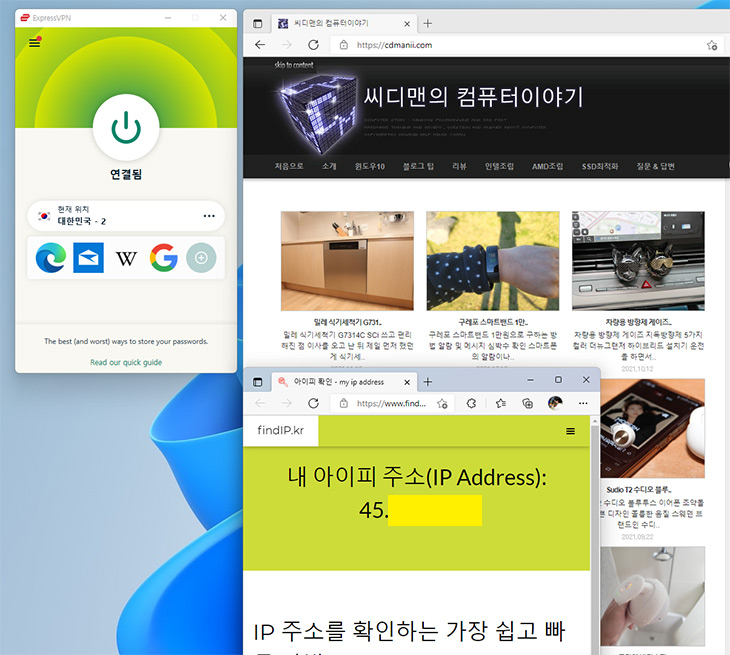The image size is (730, 655).
Task: Open Google shortcut in ExpressVPN
Action: coord(163,257)
